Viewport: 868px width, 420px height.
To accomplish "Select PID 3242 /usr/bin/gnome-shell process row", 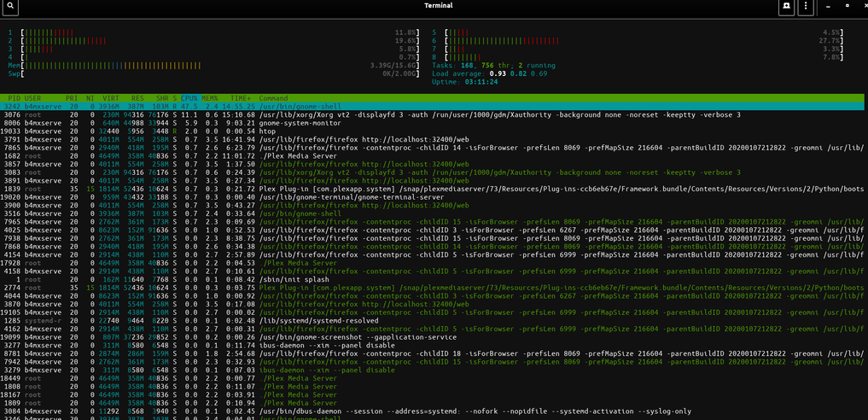I will pos(434,106).
